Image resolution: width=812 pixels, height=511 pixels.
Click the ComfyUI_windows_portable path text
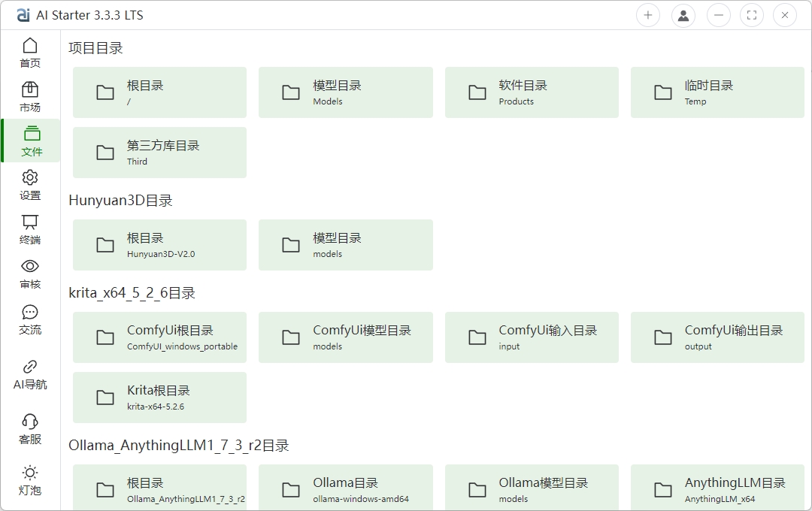[182, 346]
